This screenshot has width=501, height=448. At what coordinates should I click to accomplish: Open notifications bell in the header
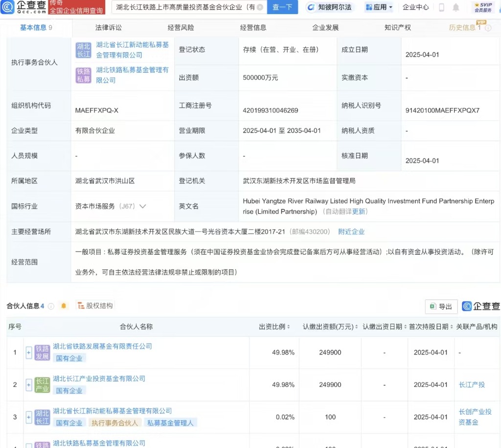click(456, 7)
